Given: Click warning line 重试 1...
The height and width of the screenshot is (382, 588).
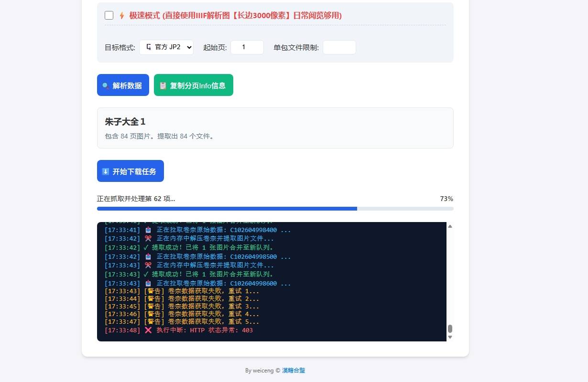Looking at the screenshot, I should coord(182,291).
